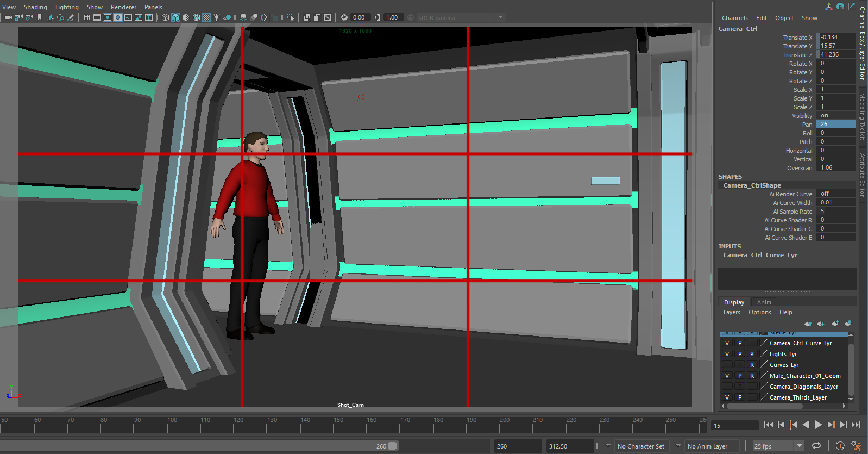Click Create New Layer icon
The height and width of the screenshot is (454, 868).
point(835,324)
